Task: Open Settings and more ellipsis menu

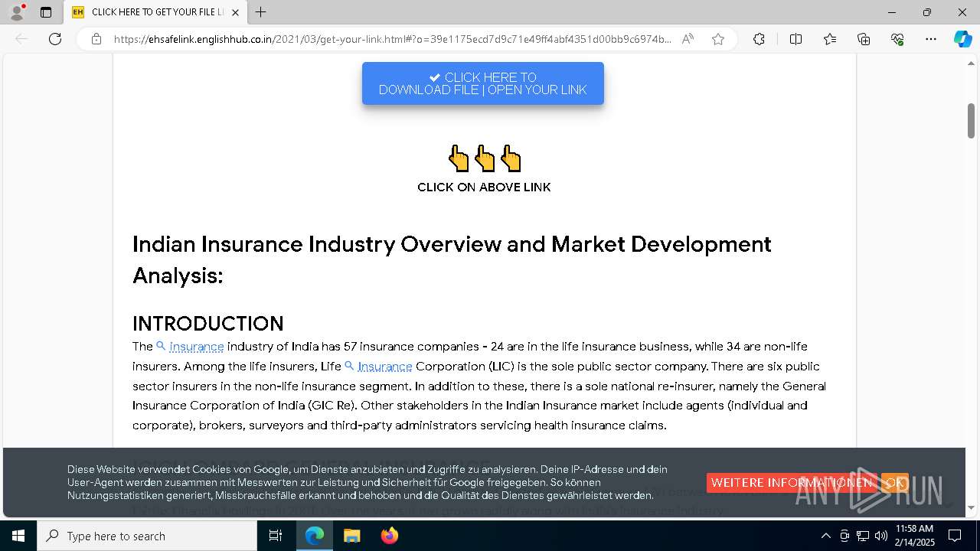Action: pyautogui.click(x=931, y=39)
